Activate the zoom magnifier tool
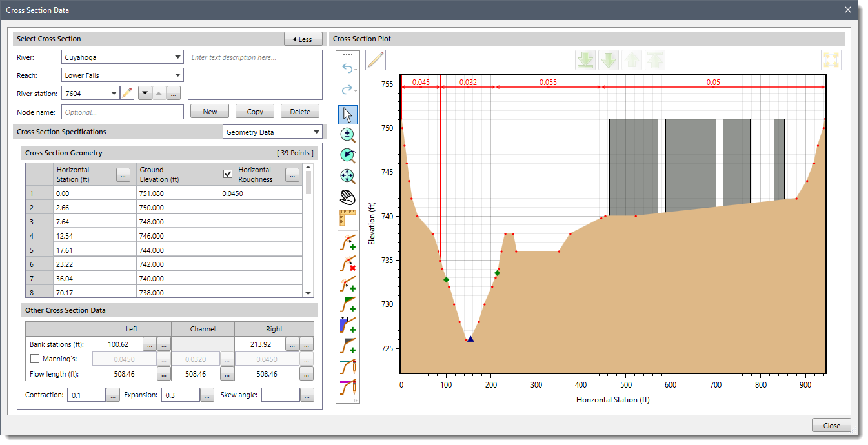This screenshot has width=868, height=445. [347, 135]
